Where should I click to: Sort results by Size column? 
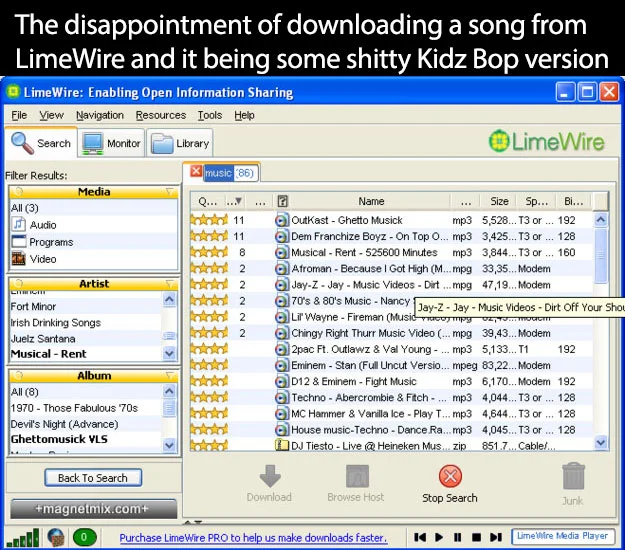(x=499, y=201)
